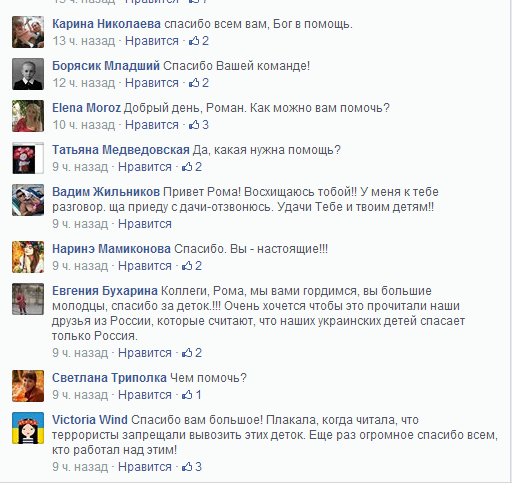This screenshot has height=483, width=512.
Task: Like Вадим Жильников's comment via Нравится
Action: pos(145,224)
